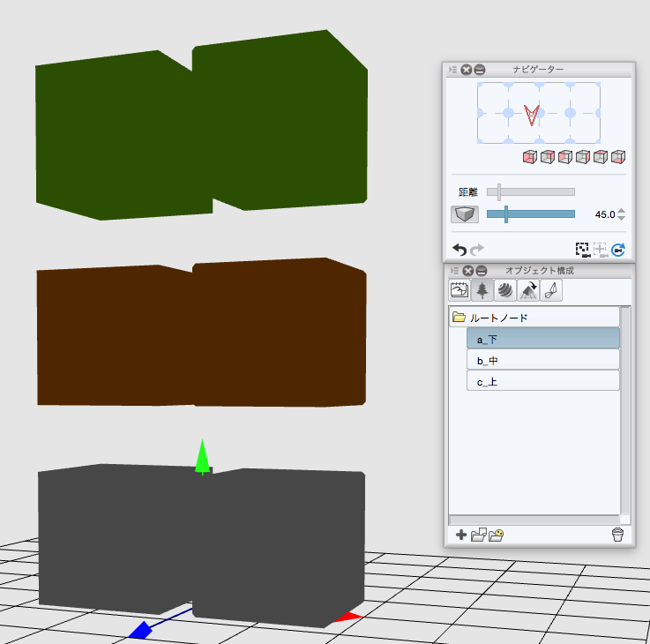650x644 pixels.
Task: Collapse the ルートノード root folder
Action: click(459, 317)
